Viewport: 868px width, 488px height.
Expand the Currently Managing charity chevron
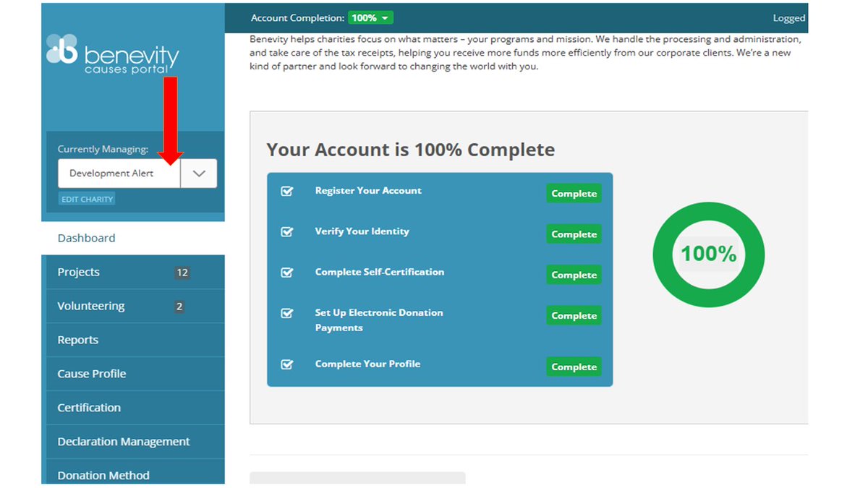199,174
